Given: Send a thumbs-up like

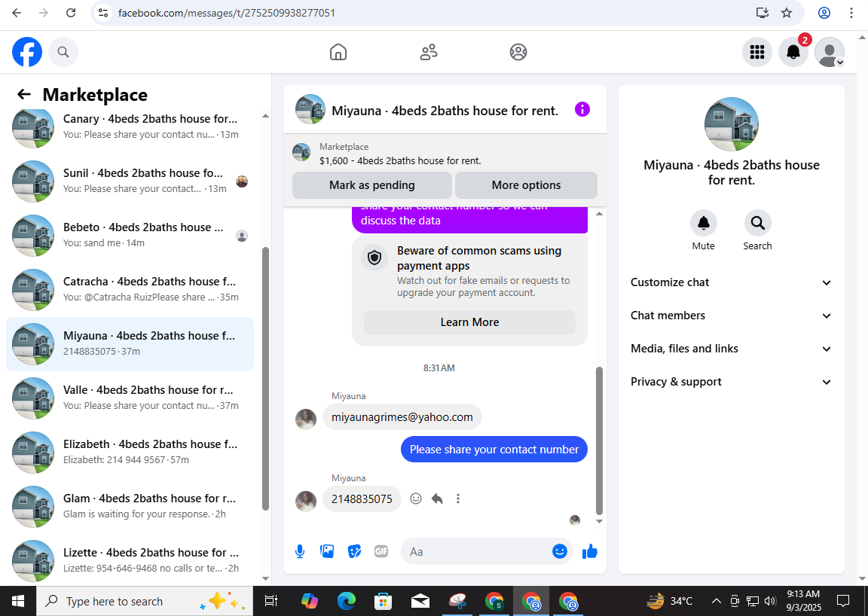Looking at the screenshot, I should click(x=589, y=551).
